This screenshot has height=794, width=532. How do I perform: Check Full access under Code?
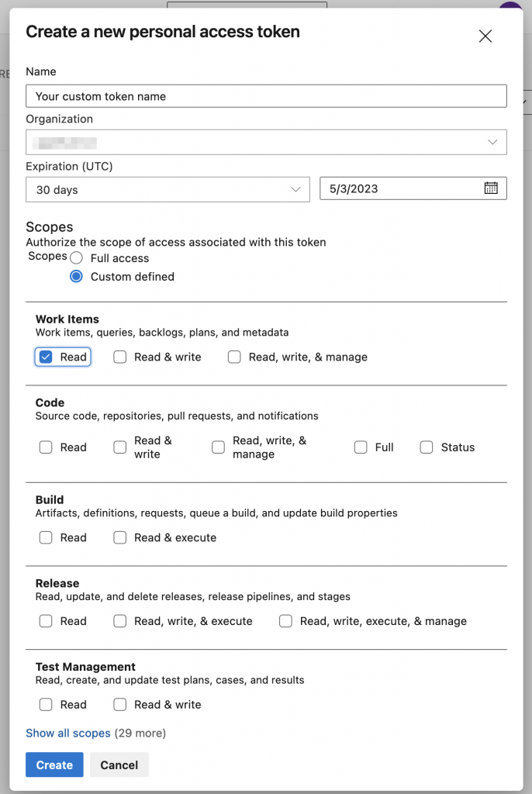click(361, 447)
